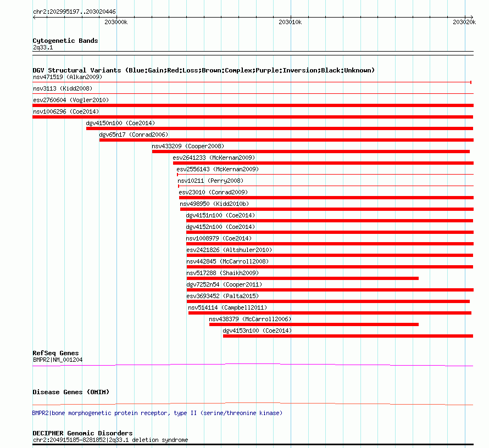Image resolution: width=489 pixels, height=448 pixels.
Task: Open the BMPR2 bone morphogenetic protein receptor link
Action: (157, 413)
